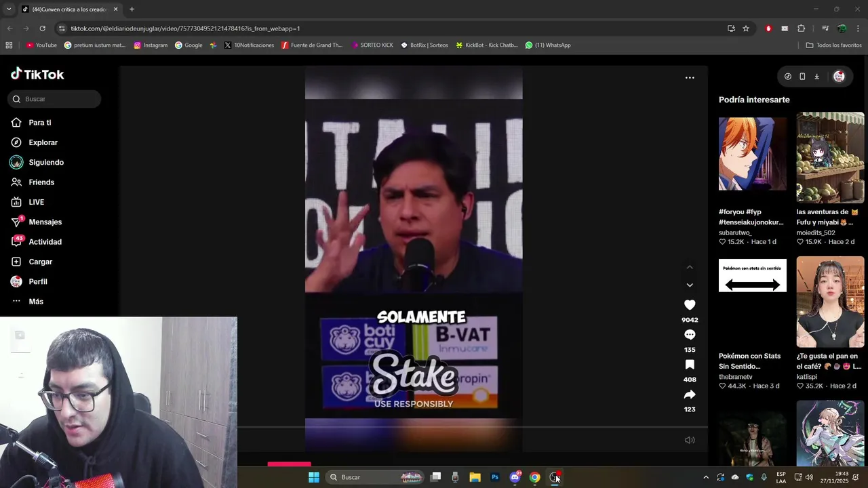Image resolution: width=868 pixels, height=488 pixels.
Task: Open the comments bubble showing 135
Action: point(690,335)
